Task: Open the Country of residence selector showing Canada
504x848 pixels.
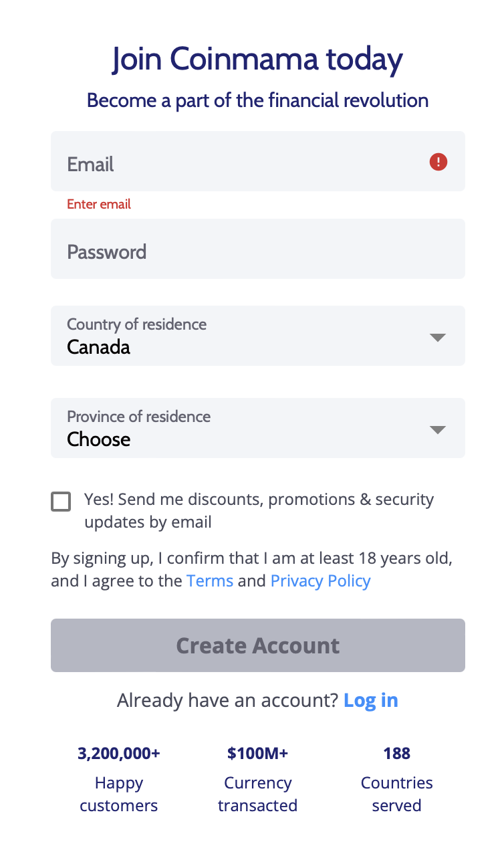Action: (258, 336)
